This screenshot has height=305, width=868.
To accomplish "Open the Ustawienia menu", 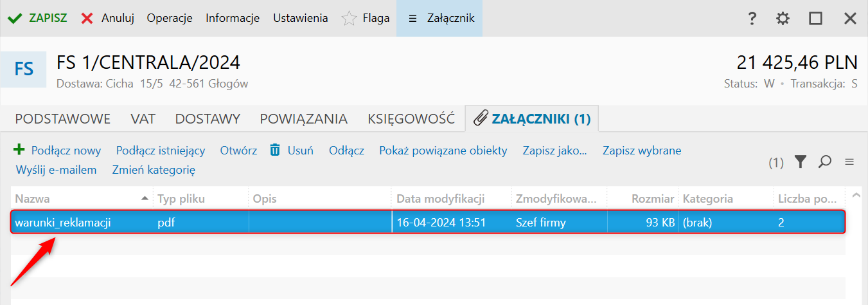I will pos(300,18).
